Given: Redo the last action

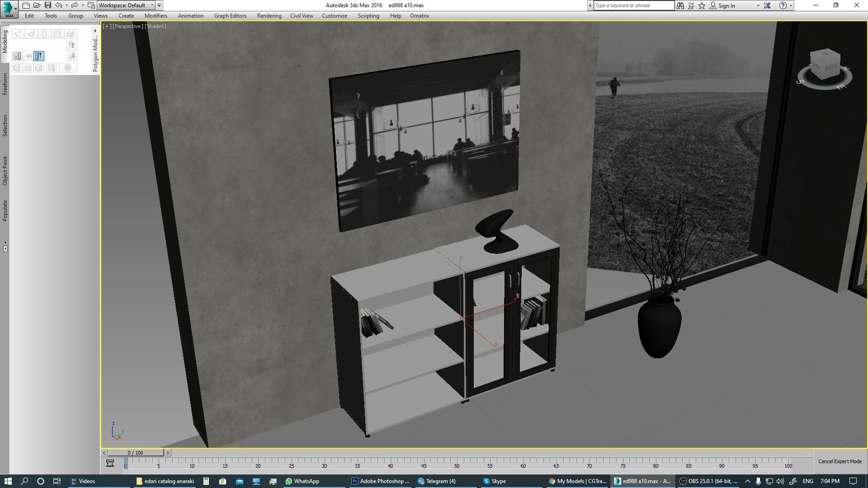Looking at the screenshot, I should 75,5.
